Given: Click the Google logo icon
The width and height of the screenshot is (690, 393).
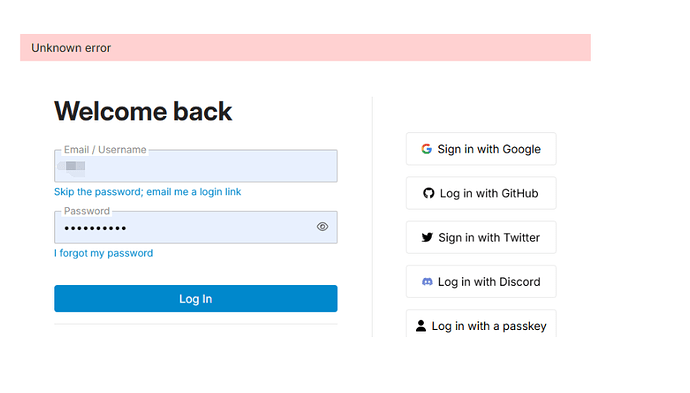Looking at the screenshot, I should coord(426,149).
